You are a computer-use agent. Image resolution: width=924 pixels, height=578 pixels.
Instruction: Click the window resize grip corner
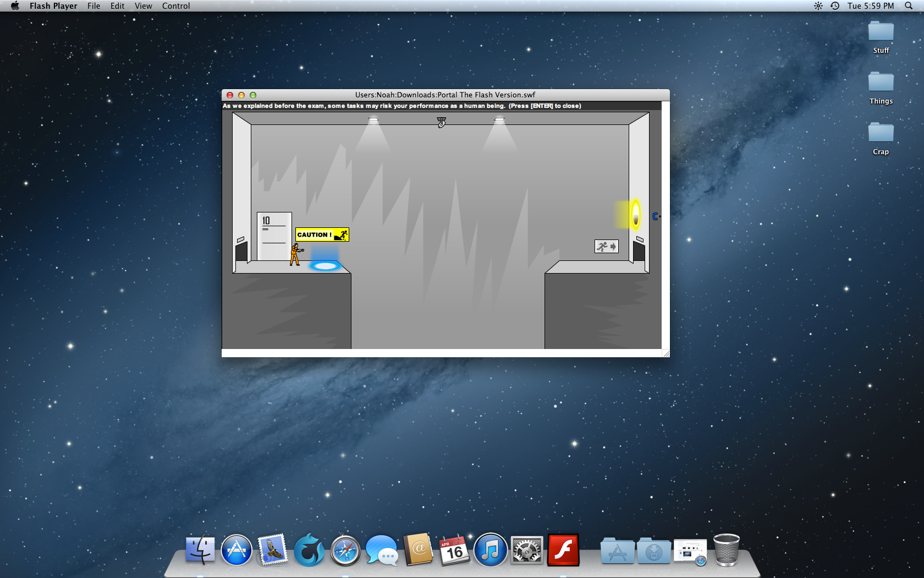(666, 353)
